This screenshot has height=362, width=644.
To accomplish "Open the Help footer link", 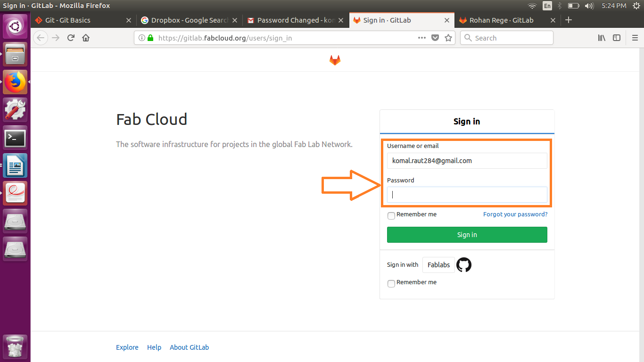I will pyautogui.click(x=154, y=347).
